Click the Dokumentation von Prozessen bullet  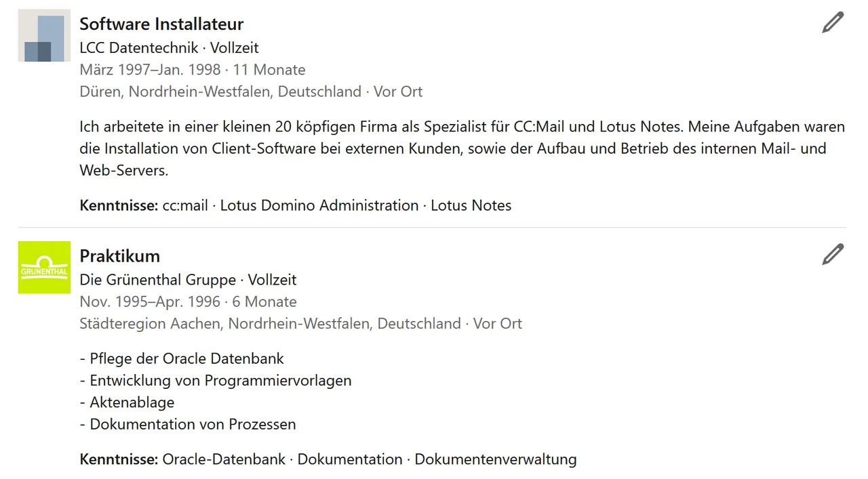188,424
